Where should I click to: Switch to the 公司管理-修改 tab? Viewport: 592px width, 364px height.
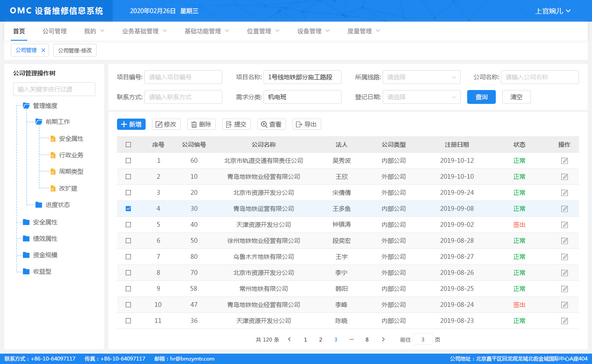[x=75, y=50]
